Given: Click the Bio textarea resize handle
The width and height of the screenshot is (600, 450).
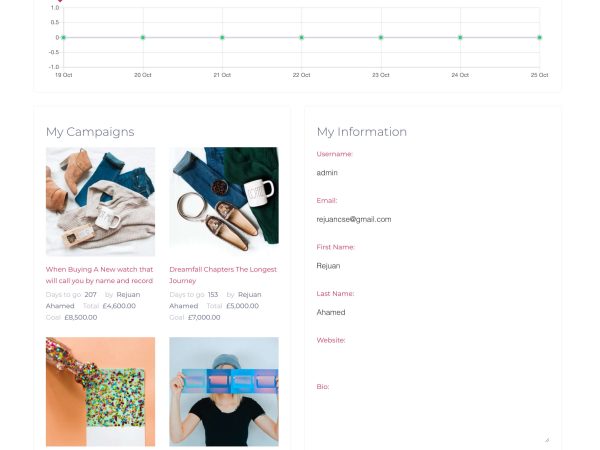Looking at the screenshot, I should pyautogui.click(x=547, y=440).
